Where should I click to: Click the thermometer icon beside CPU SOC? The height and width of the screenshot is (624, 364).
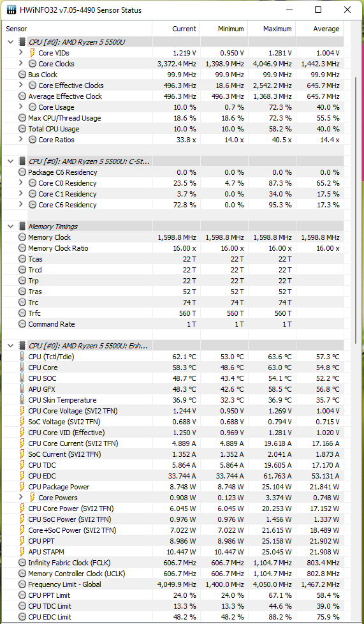22,378
